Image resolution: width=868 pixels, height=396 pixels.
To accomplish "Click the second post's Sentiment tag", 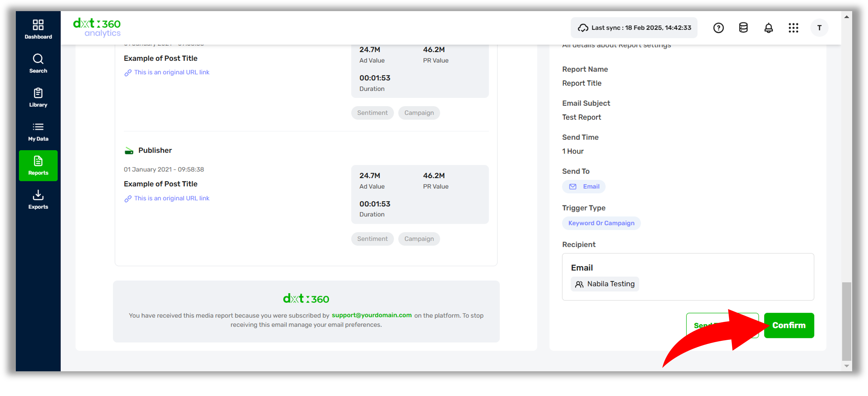I will point(372,239).
